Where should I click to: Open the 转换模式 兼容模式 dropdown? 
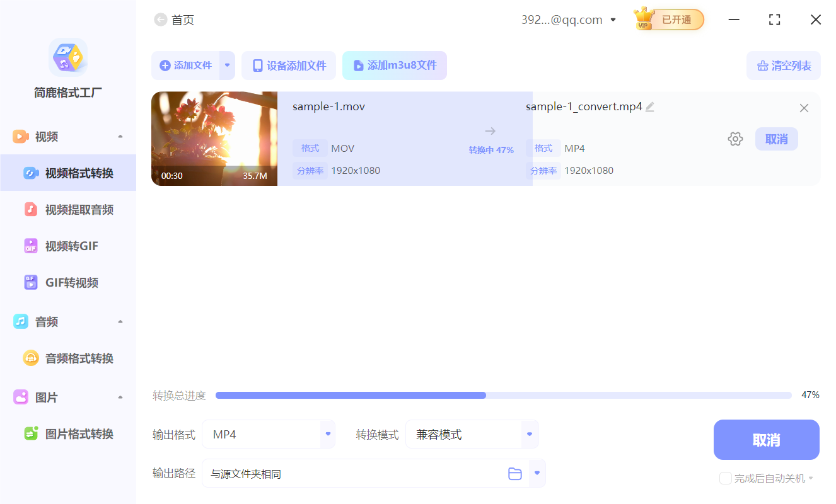click(472, 434)
